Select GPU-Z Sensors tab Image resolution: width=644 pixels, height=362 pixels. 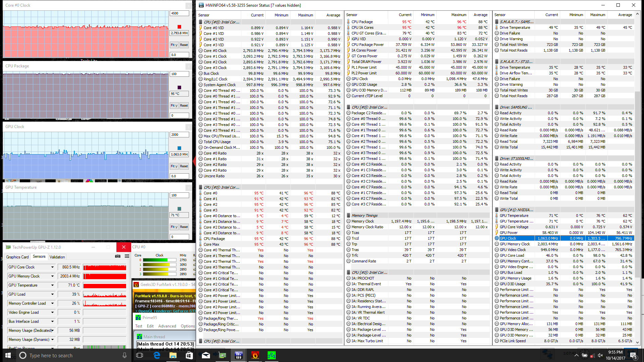coord(39,256)
